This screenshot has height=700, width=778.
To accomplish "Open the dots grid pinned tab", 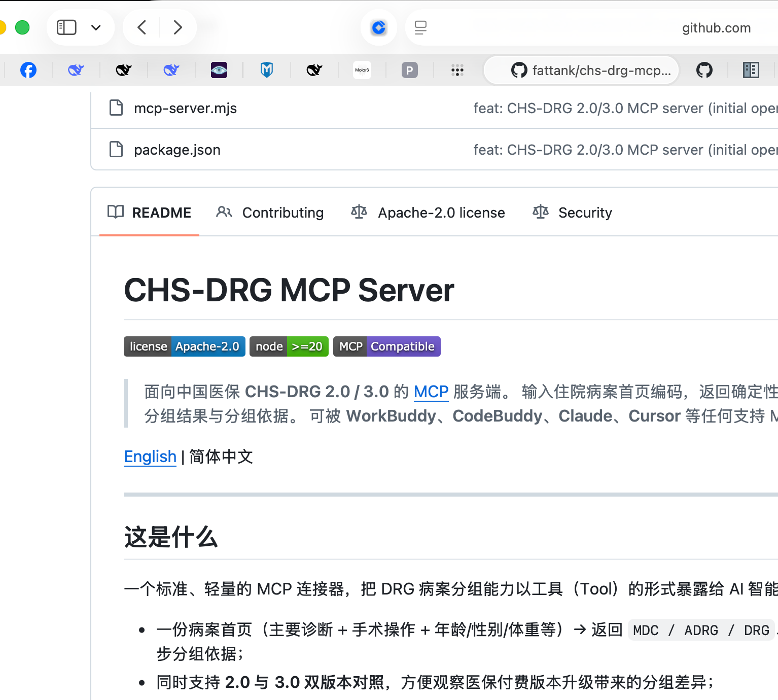I will [x=457, y=70].
